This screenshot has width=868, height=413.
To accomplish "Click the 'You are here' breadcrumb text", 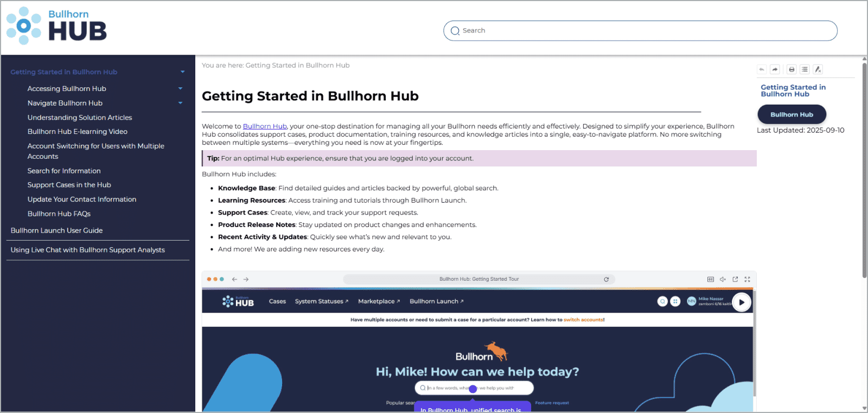I will pyautogui.click(x=276, y=65).
